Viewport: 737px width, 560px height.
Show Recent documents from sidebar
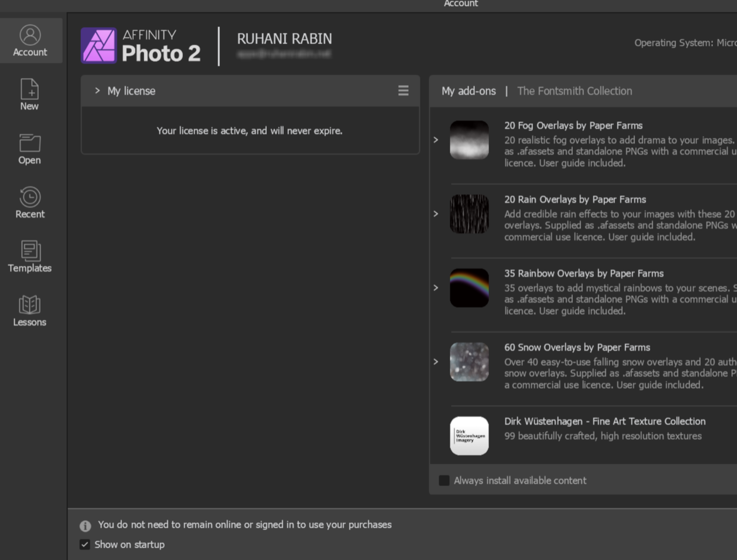[29, 202]
